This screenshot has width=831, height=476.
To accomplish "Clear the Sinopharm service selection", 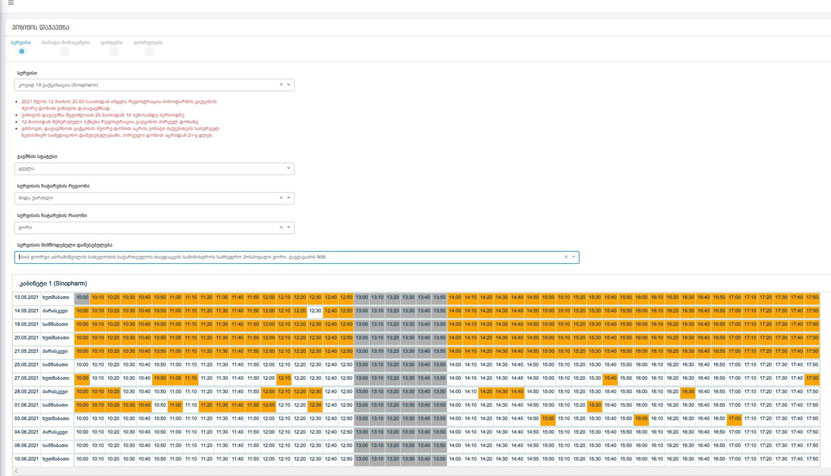I will (x=281, y=85).
